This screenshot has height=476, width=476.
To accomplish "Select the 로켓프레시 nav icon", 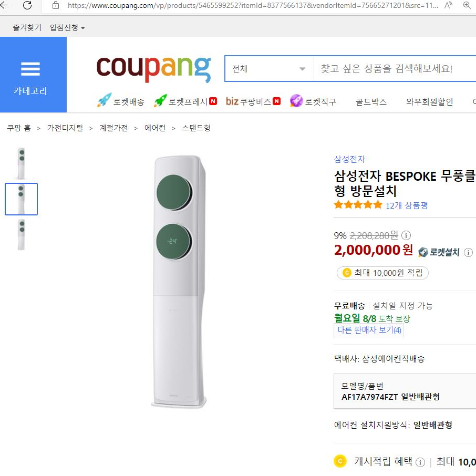I will click(158, 101).
